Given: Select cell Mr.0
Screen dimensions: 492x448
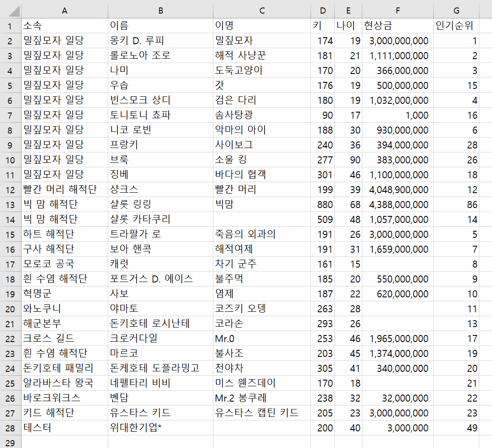Looking at the screenshot, I should pyautogui.click(x=262, y=339).
